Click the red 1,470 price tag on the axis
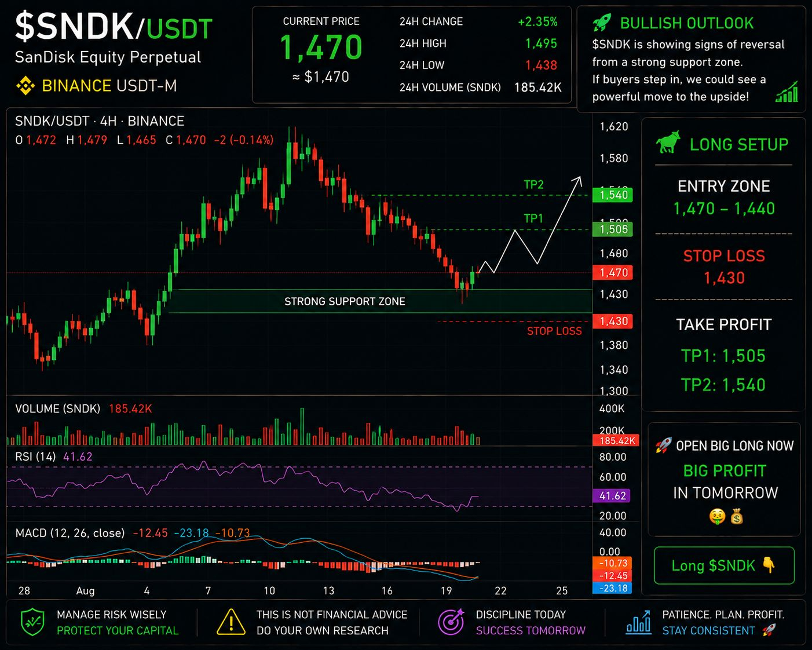This screenshot has height=650, width=812. 613,272
